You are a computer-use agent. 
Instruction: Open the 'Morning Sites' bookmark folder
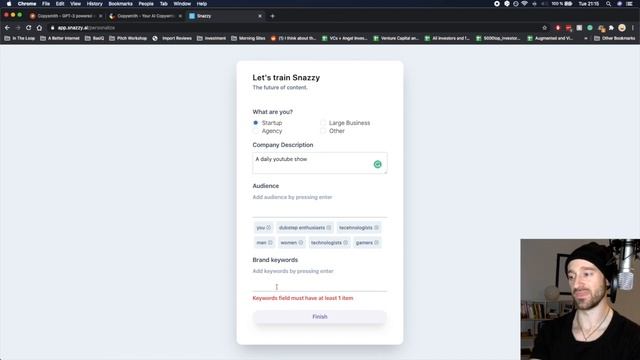(x=248, y=38)
